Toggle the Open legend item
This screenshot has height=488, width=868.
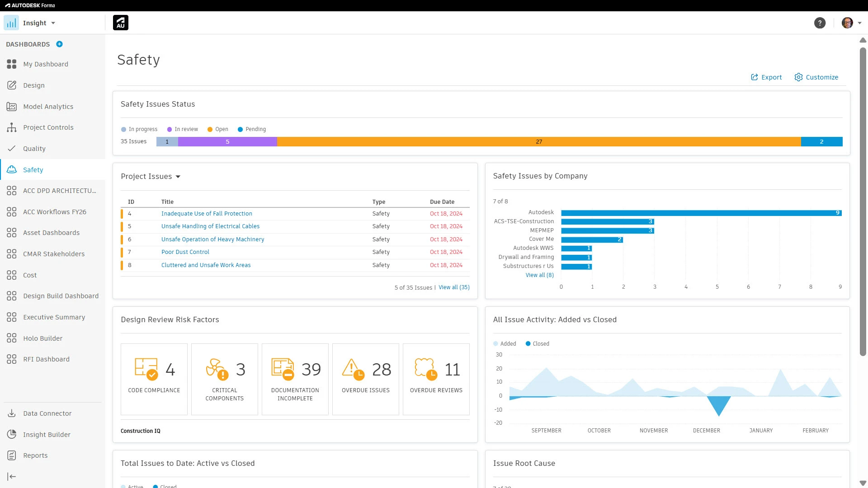pos(218,129)
